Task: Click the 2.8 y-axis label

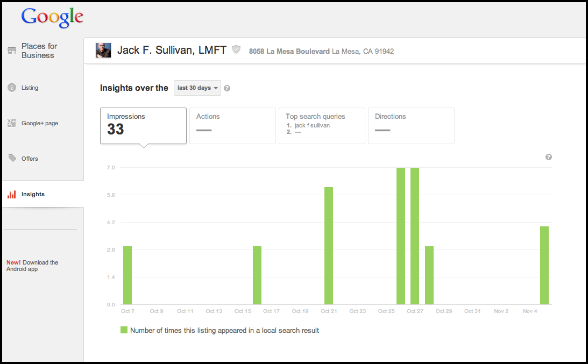Action: pos(111,249)
